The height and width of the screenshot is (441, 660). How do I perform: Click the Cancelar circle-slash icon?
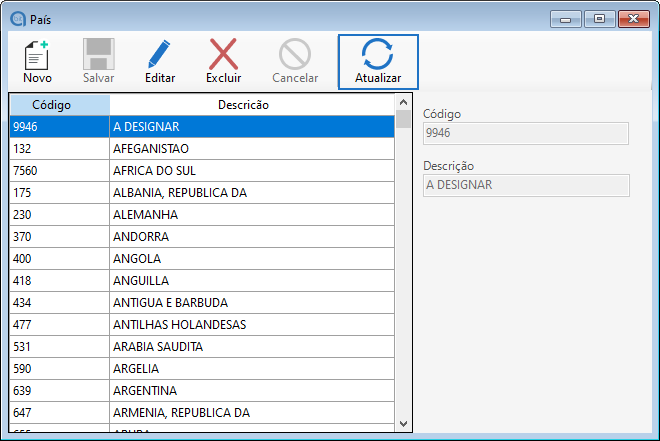tap(295, 55)
